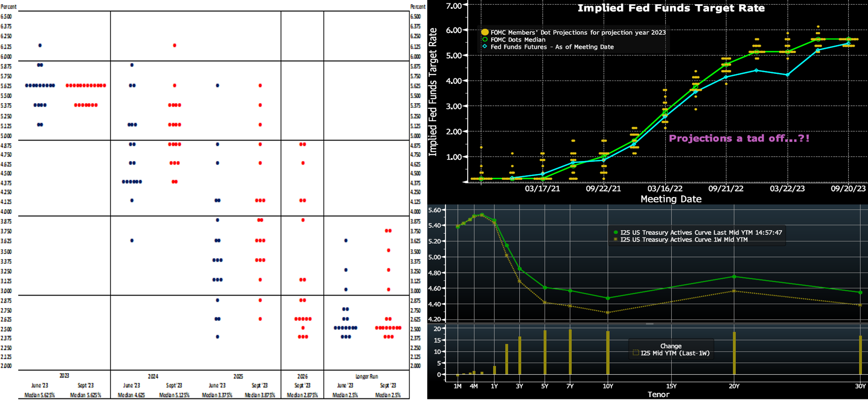
Task: Click the 10Y label on the Tenor axis
Action: (607, 386)
